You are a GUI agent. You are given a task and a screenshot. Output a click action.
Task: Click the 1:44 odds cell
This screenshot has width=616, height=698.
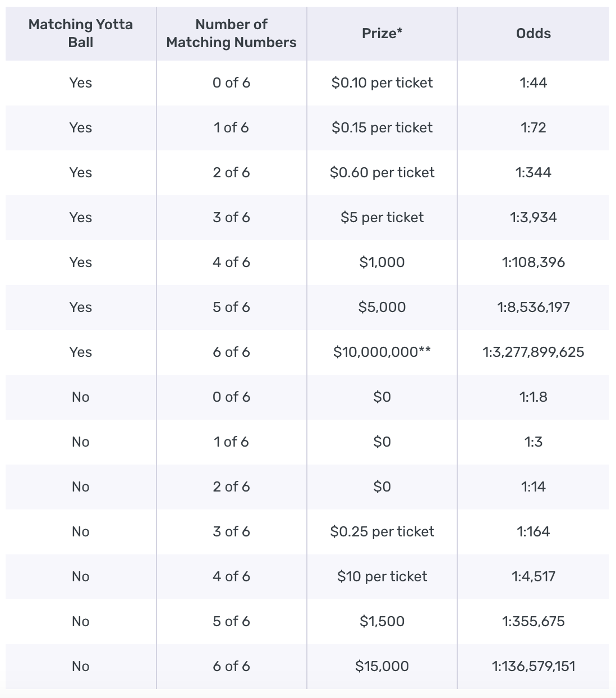pyautogui.click(x=534, y=82)
